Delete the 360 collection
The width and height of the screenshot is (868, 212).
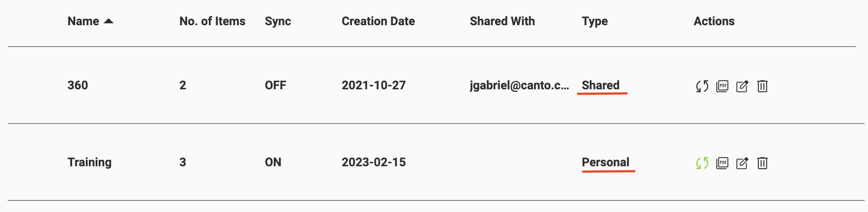[x=762, y=86]
